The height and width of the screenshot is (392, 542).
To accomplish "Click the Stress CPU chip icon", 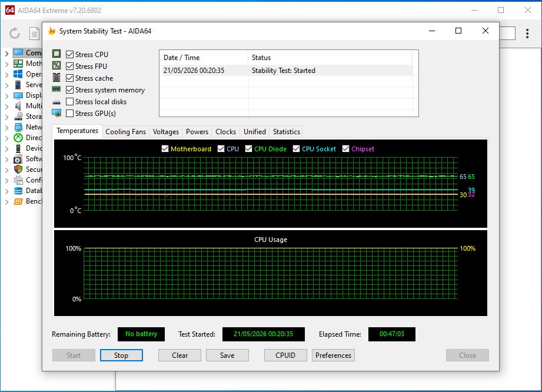I will [56, 54].
